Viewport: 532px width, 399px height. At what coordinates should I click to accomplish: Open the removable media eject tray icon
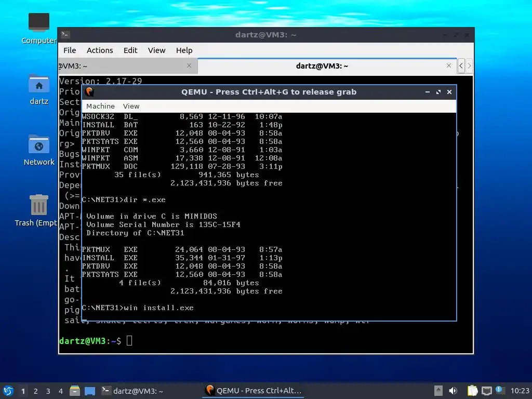438,391
